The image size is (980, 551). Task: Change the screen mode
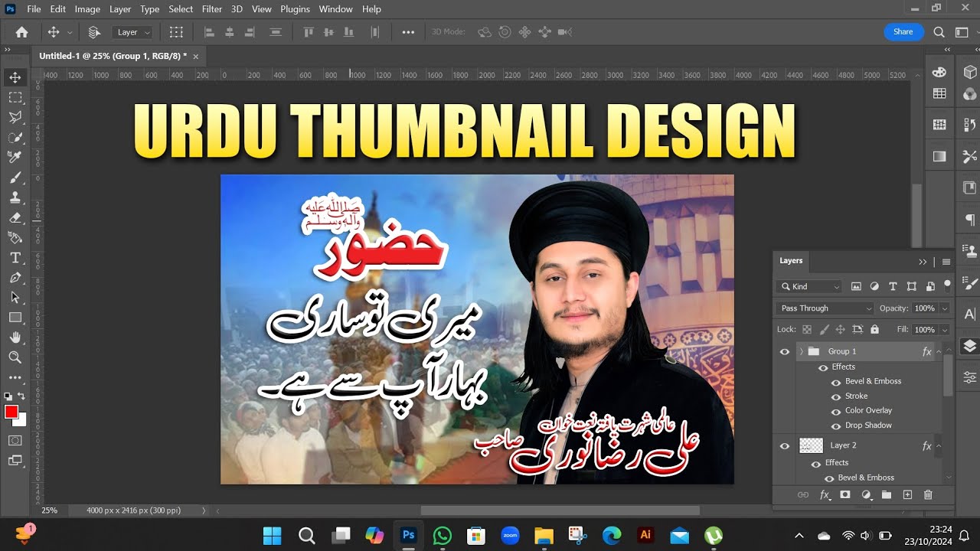point(15,461)
